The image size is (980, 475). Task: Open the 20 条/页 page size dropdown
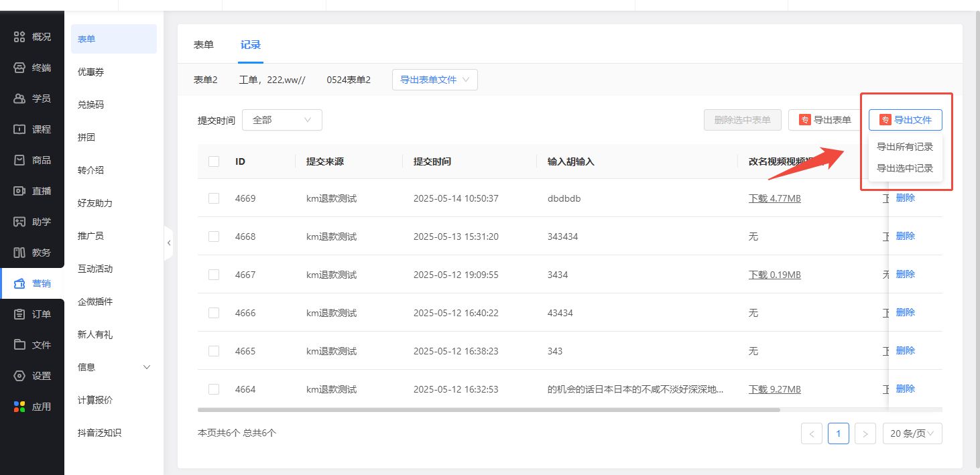(x=912, y=433)
